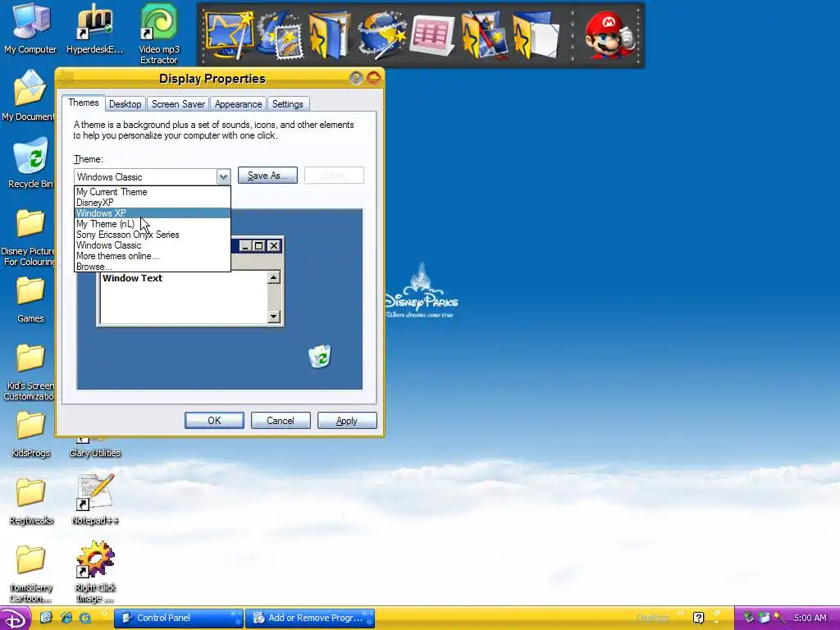Switch to the Desktop tab
This screenshot has width=840, height=630.
(125, 104)
